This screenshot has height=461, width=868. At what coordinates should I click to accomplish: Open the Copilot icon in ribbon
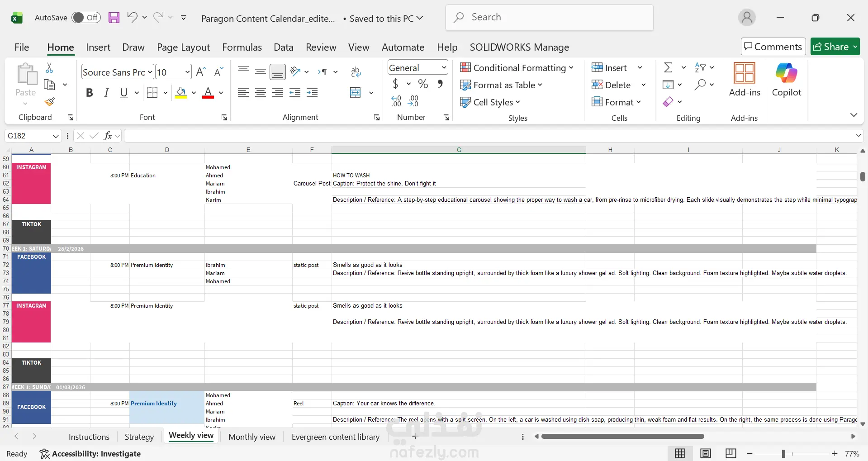786,80
